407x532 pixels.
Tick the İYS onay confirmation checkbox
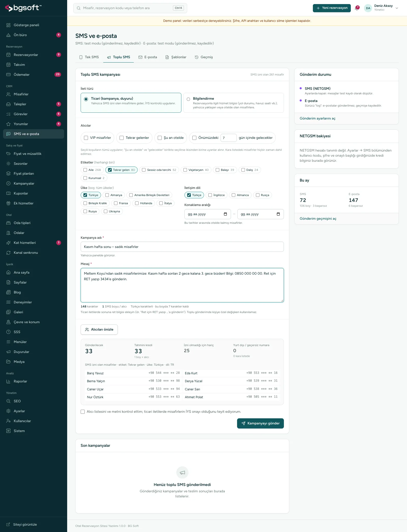[83, 411]
